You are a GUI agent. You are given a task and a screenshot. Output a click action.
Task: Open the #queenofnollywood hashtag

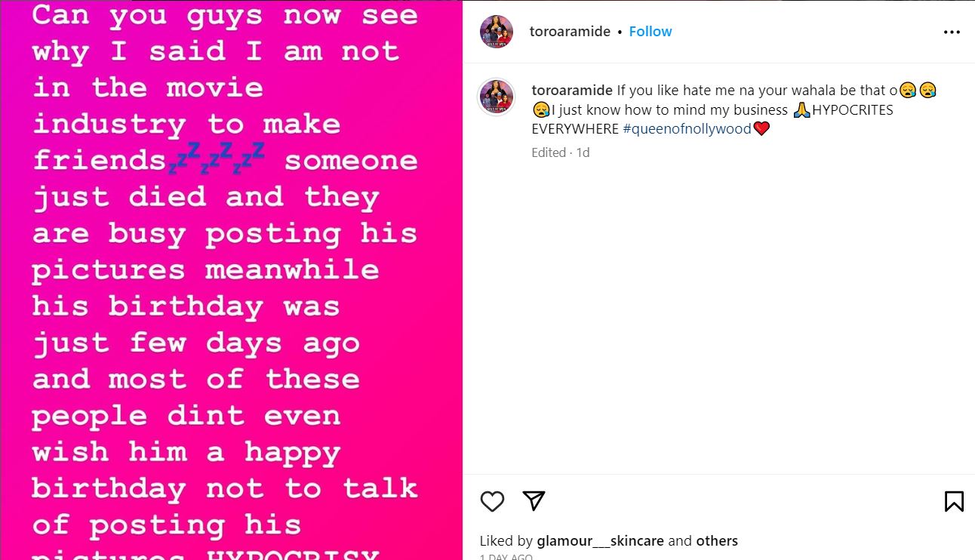click(x=687, y=129)
